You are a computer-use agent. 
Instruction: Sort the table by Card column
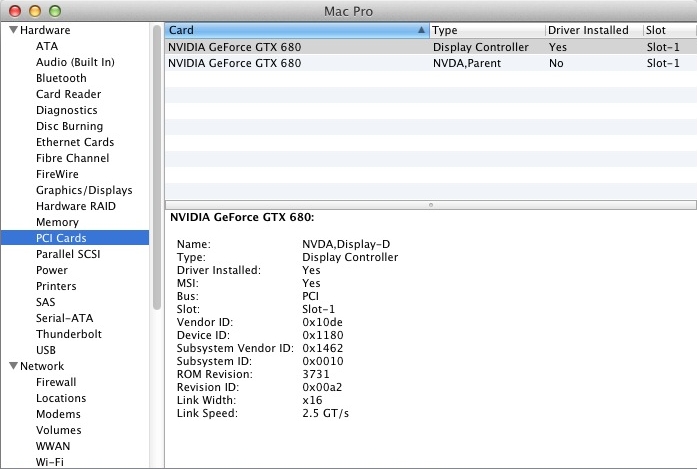click(x=297, y=30)
